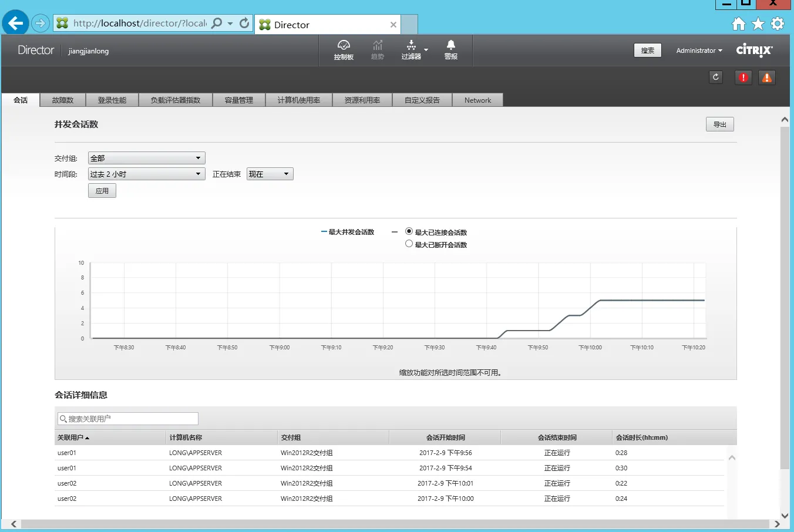794x532 pixels.
Task: Switch to the 故障数 tab
Action: (x=63, y=100)
